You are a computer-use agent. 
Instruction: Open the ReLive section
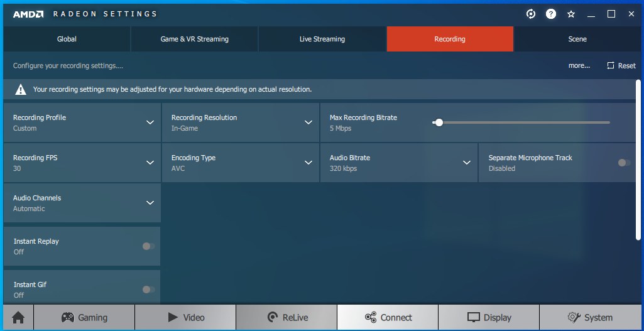[x=287, y=318]
